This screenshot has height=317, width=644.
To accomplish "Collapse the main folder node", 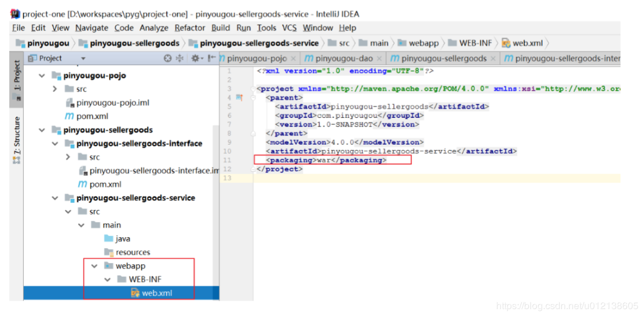I will click(x=81, y=225).
